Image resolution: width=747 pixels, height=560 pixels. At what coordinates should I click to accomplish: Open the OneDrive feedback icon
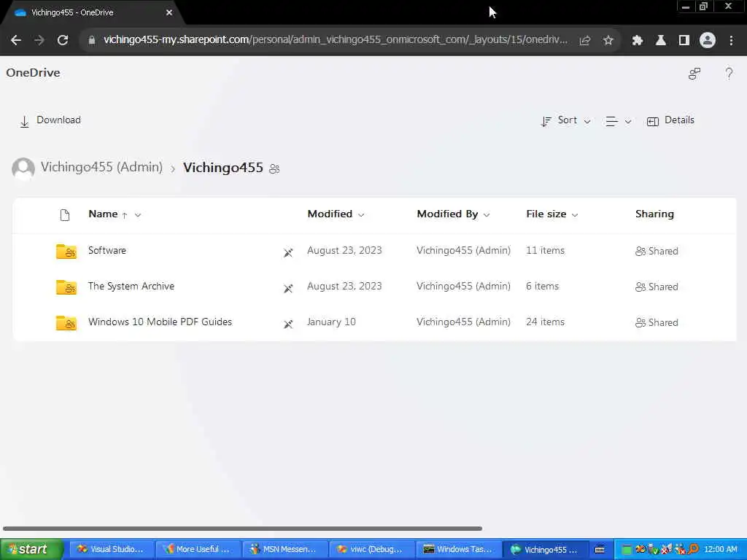[694, 74]
